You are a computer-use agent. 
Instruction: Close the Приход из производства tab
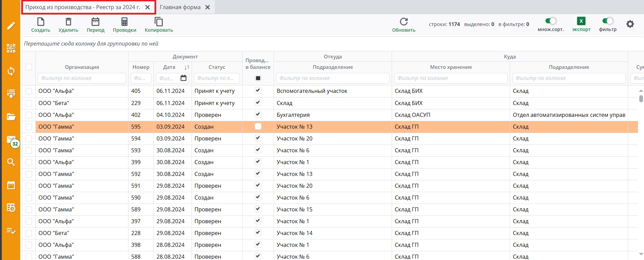click(147, 7)
